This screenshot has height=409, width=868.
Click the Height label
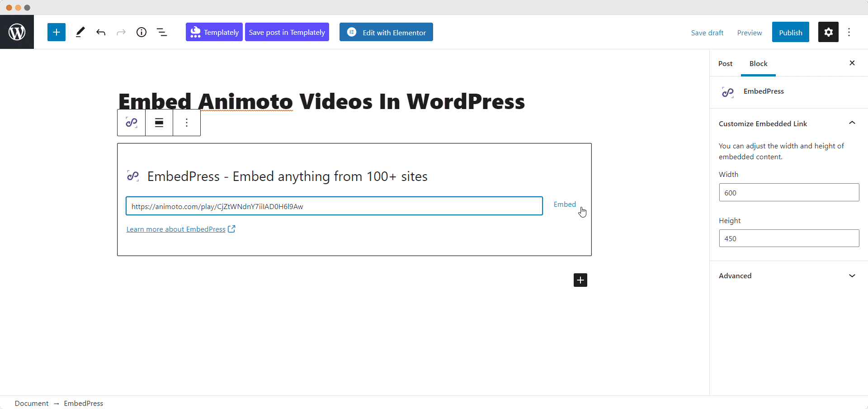click(x=730, y=221)
